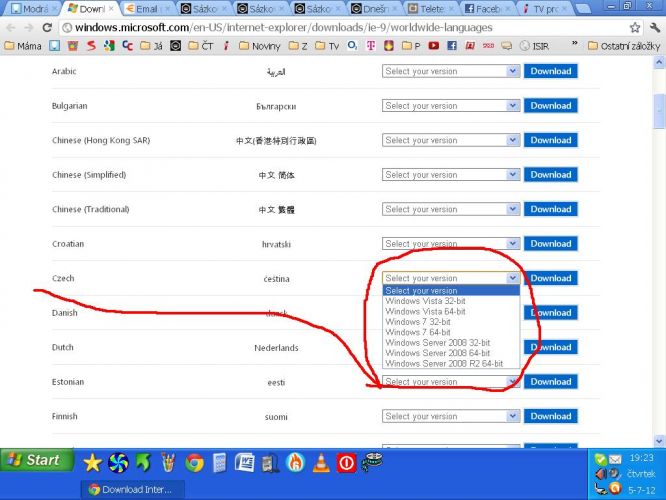Choose Windows Vista 32-bit in Czech list
Screen dimensions: 666x500
point(451,301)
